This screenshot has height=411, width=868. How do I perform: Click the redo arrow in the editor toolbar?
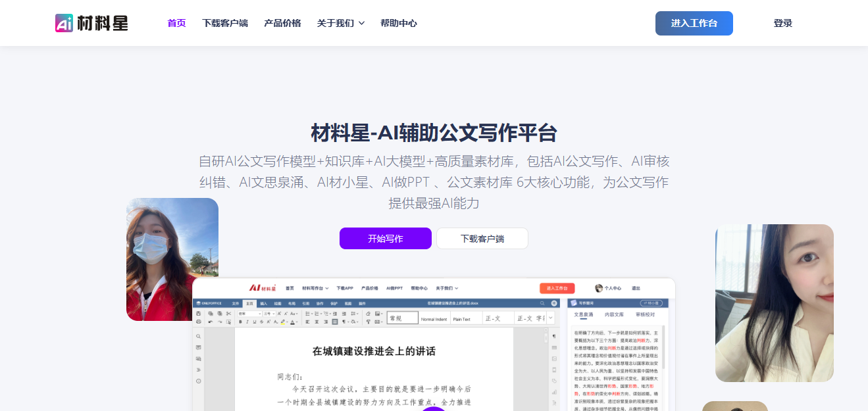(x=220, y=322)
